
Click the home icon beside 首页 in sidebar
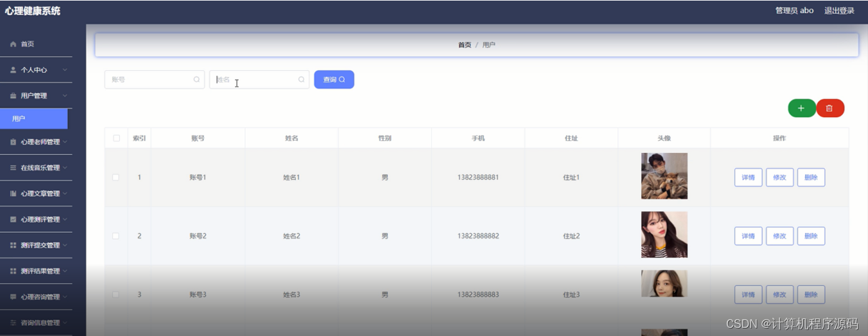(x=13, y=44)
